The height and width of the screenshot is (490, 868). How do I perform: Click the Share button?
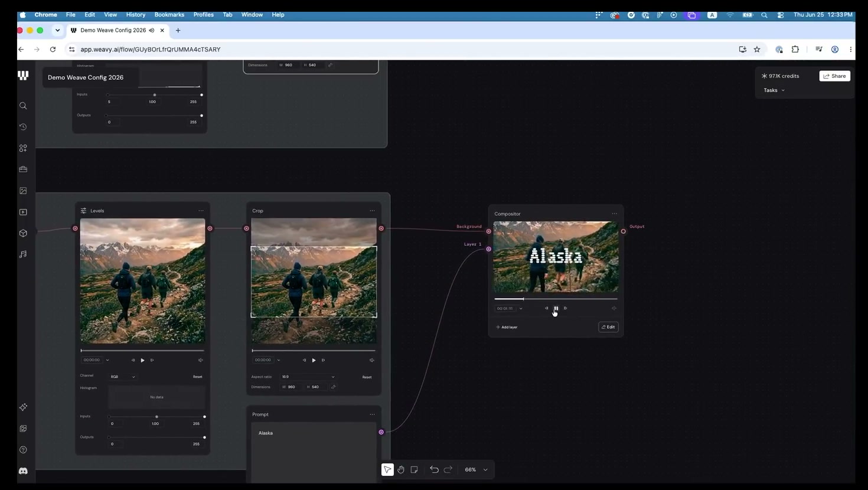click(x=835, y=76)
